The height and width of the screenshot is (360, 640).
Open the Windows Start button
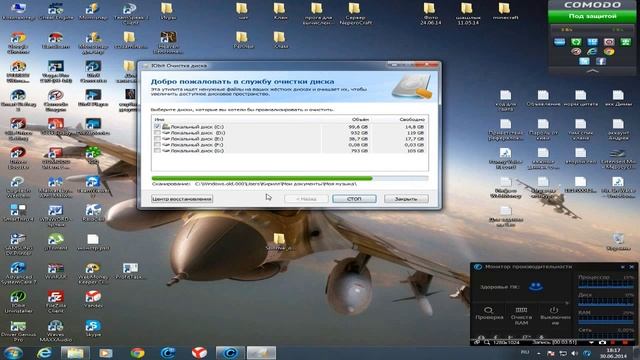point(13,353)
